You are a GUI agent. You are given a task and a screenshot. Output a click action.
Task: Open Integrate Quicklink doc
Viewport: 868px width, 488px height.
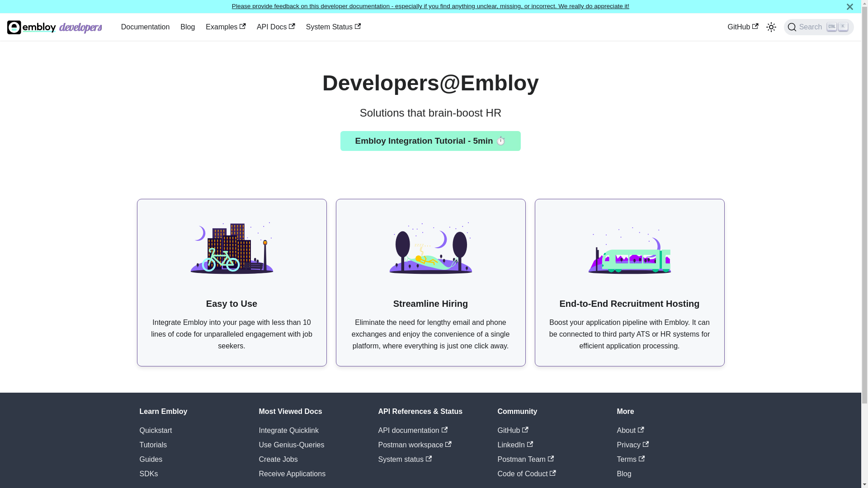pos(288,431)
